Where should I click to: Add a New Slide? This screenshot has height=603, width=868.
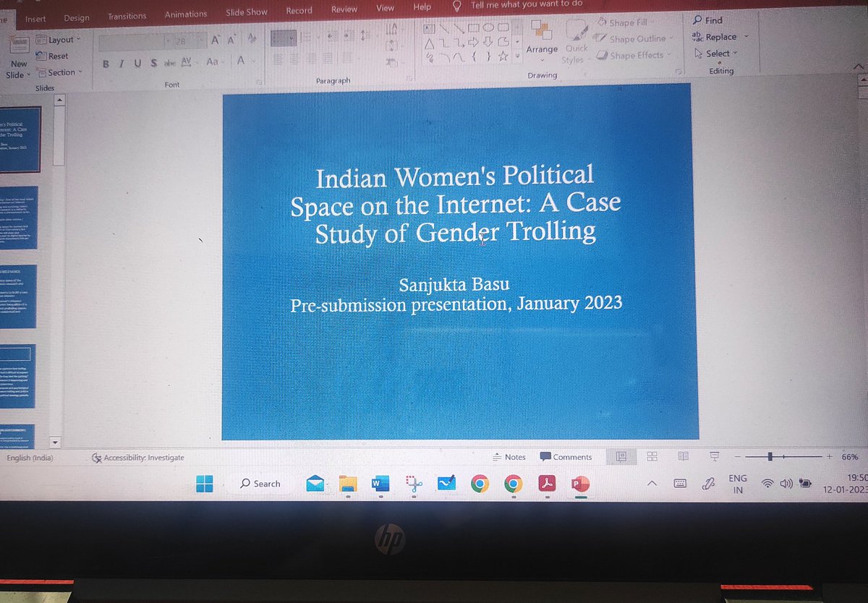coord(18,59)
